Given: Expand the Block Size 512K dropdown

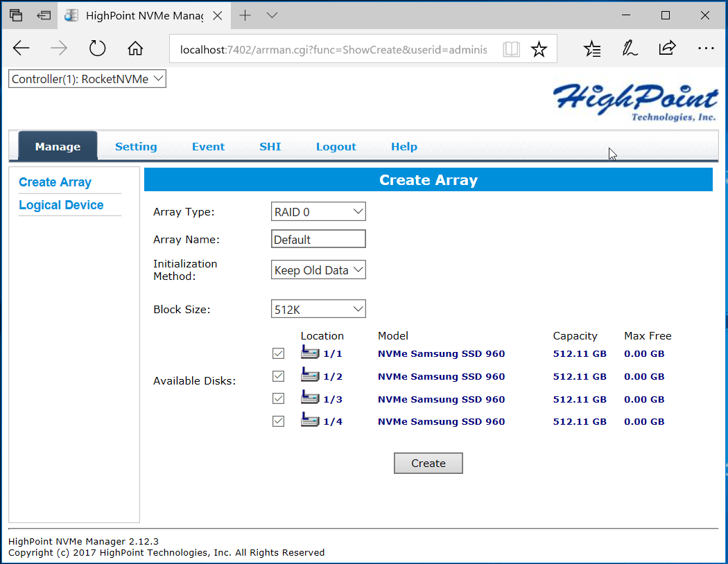Looking at the screenshot, I should (x=318, y=309).
